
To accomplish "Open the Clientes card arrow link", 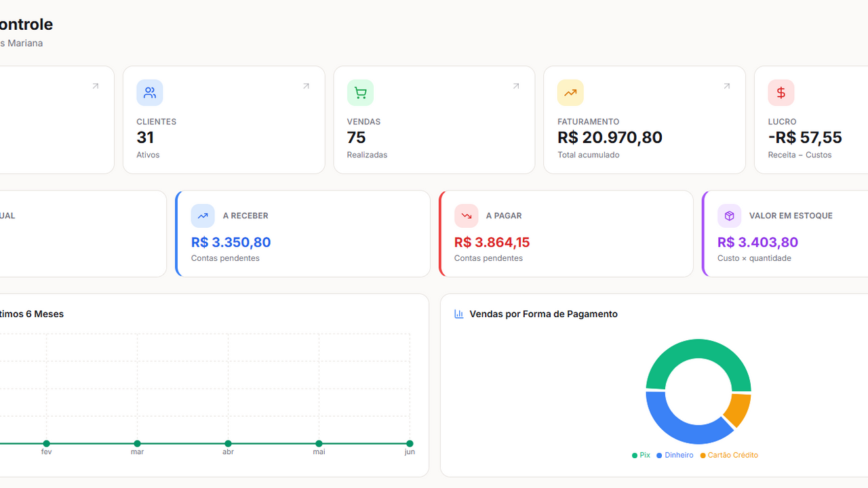I will (x=306, y=86).
